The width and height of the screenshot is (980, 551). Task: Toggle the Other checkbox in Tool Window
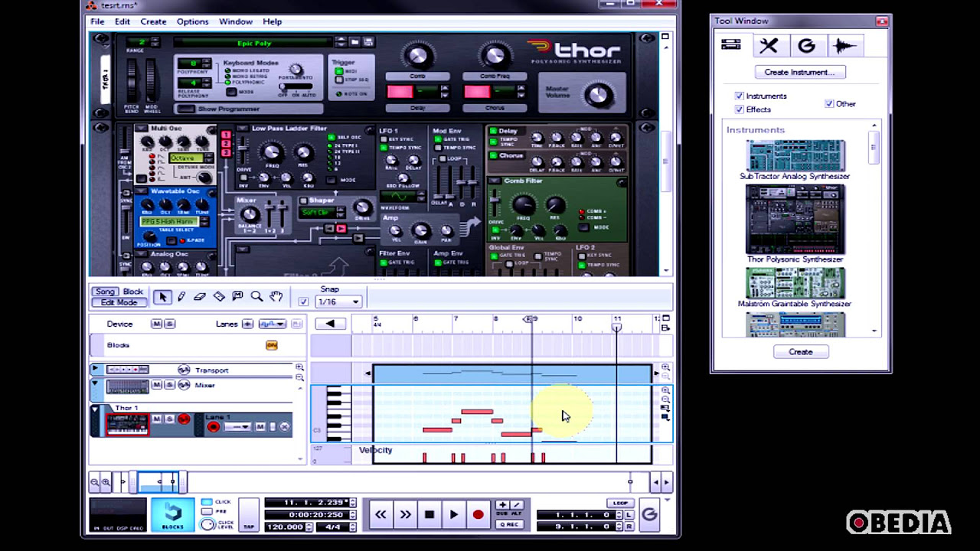click(829, 103)
